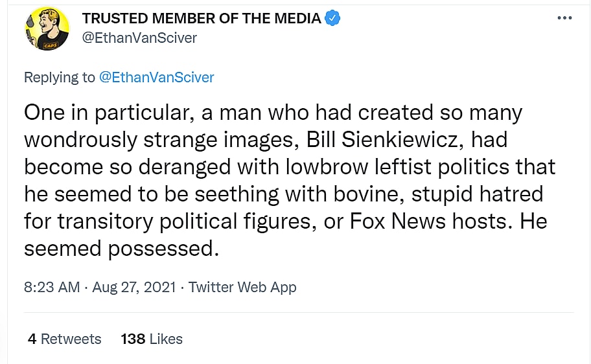Click the final line 'seemed possessed.'
The width and height of the screenshot is (591, 364).
[x=122, y=248]
